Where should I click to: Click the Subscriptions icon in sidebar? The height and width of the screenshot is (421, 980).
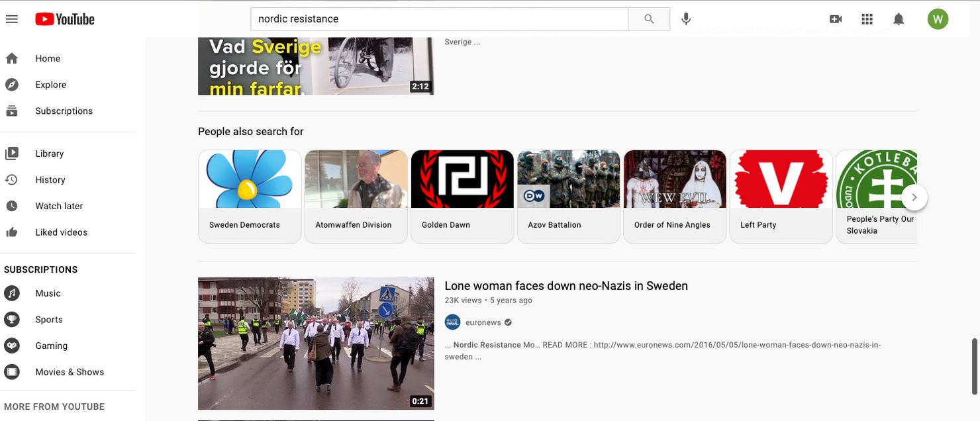(x=11, y=111)
